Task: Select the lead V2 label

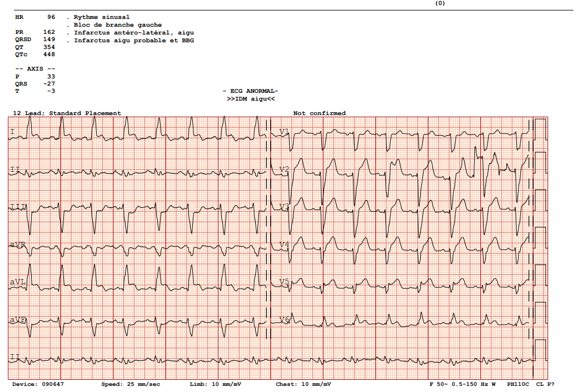Action: (284, 169)
